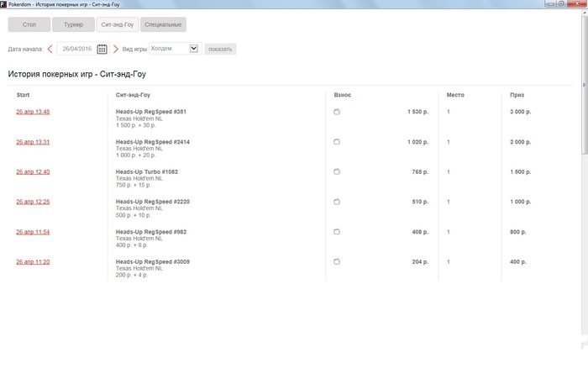The image size is (588, 368).
Task: Click wallet icon in Heads-Up RegSpeed #3009 row
Action: [337, 261]
